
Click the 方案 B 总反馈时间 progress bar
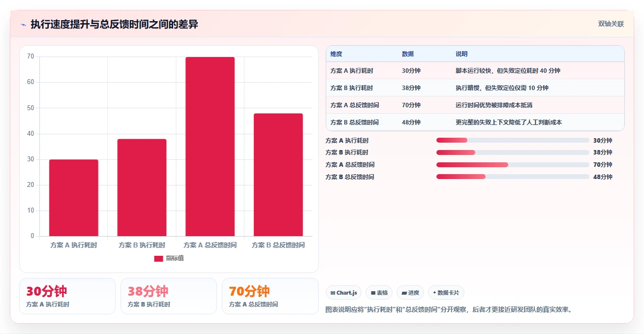513,177
